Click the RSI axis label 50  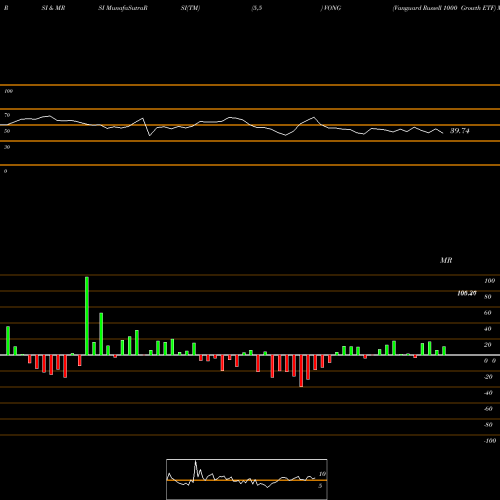(7, 131)
